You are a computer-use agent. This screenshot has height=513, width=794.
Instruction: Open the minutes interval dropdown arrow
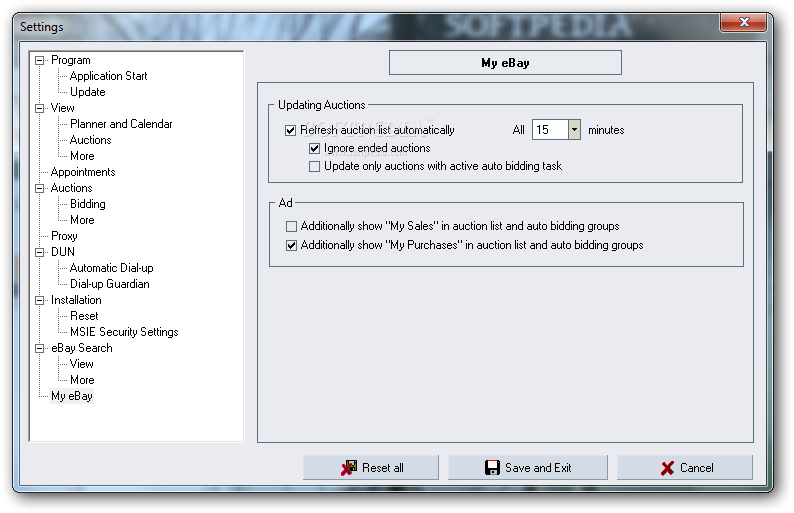(574, 130)
